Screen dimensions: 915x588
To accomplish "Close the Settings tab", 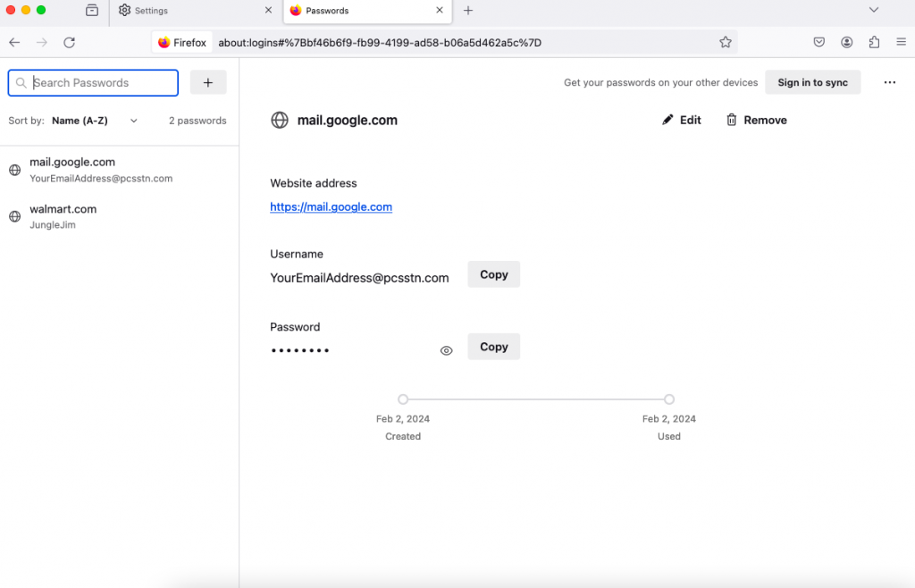I will [268, 10].
